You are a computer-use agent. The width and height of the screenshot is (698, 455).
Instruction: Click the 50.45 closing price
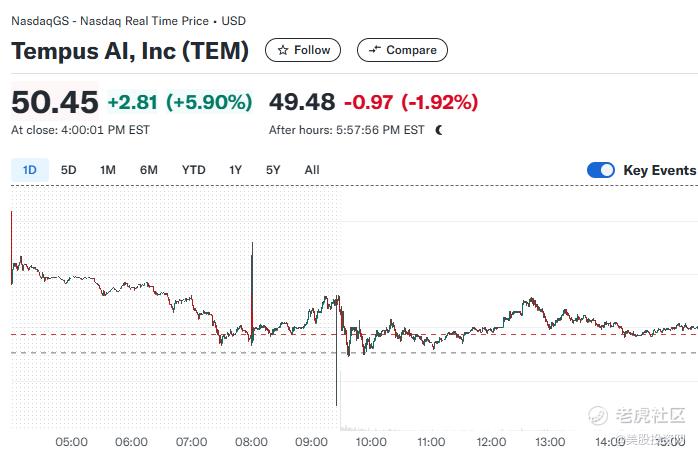[55, 102]
